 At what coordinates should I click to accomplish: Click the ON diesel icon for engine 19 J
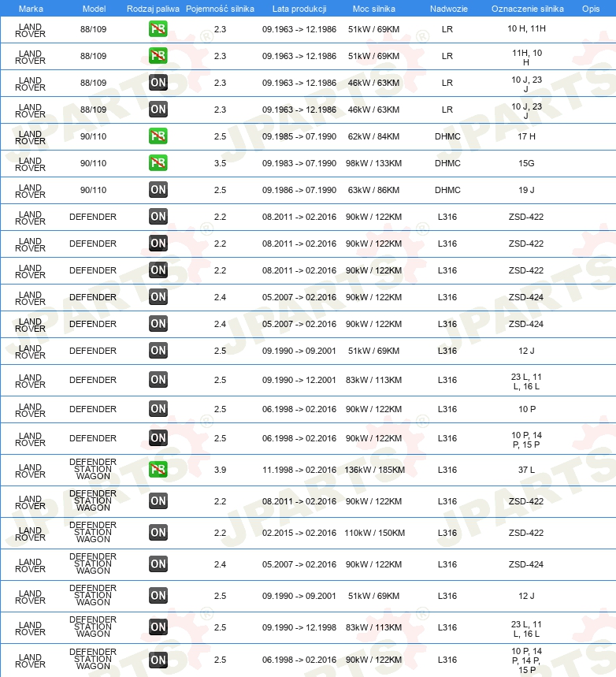tap(158, 190)
